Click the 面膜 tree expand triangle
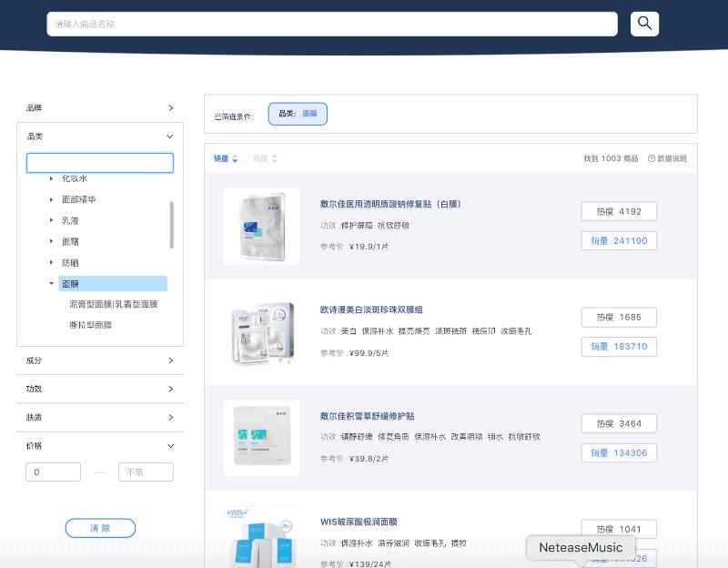This screenshot has height=568, width=728. pyautogui.click(x=51, y=283)
